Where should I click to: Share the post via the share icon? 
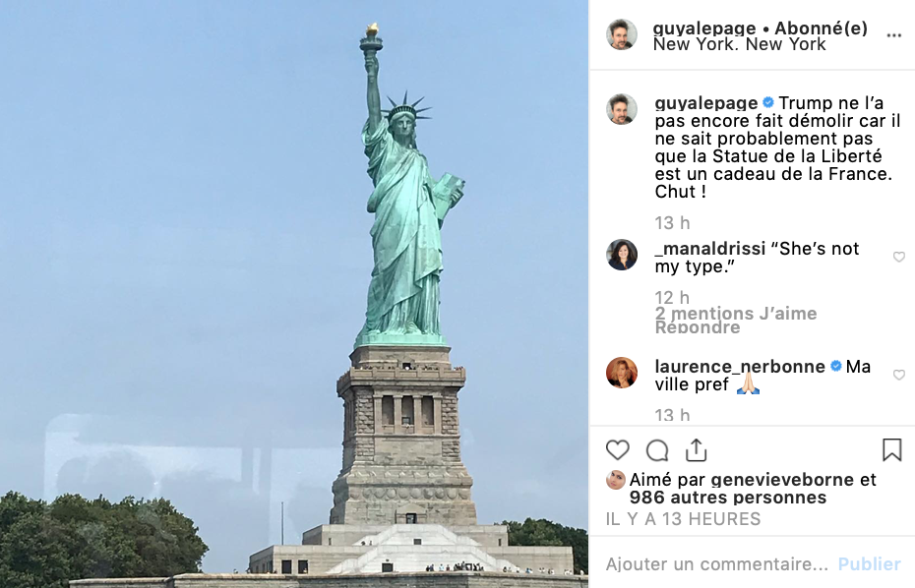click(696, 450)
